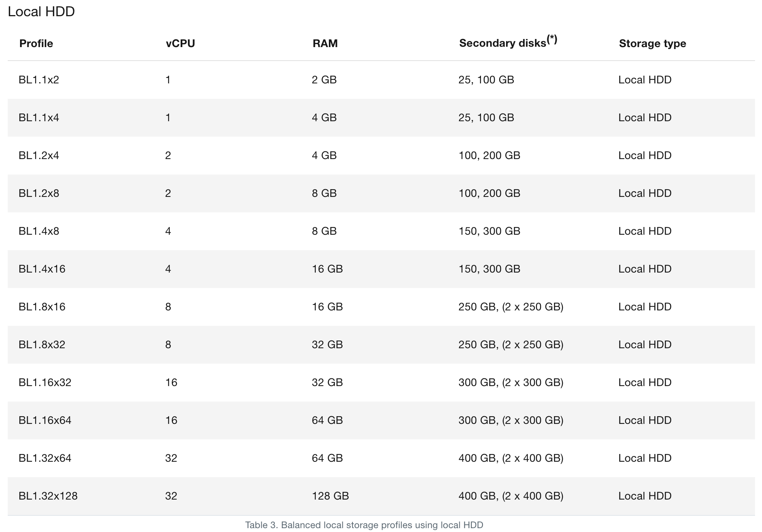Click the 128 GB RAM value
Viewport: 762px width, 532px height.
pos(330,496)
